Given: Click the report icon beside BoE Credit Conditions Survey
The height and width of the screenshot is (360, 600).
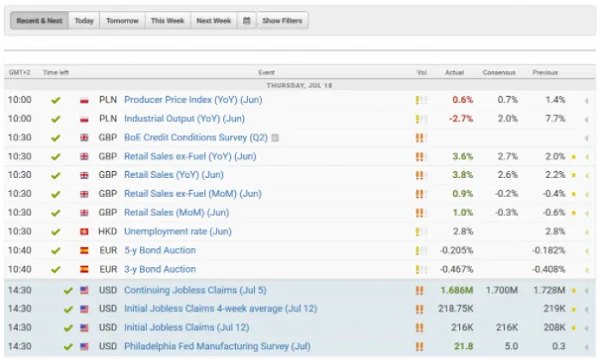Looking at the screenshot, I should (x=275, y=138).
